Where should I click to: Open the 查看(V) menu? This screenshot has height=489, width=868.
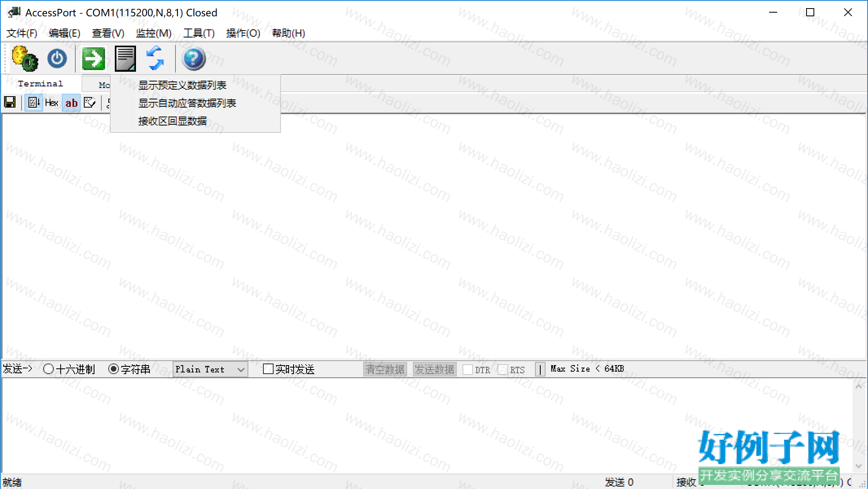coord(108,33)
